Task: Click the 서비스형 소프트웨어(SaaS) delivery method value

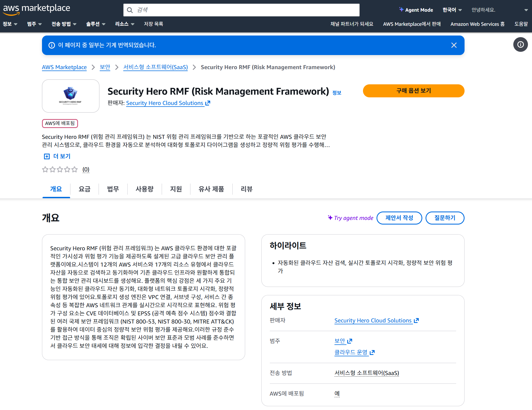Action: (x=367, y=373)
